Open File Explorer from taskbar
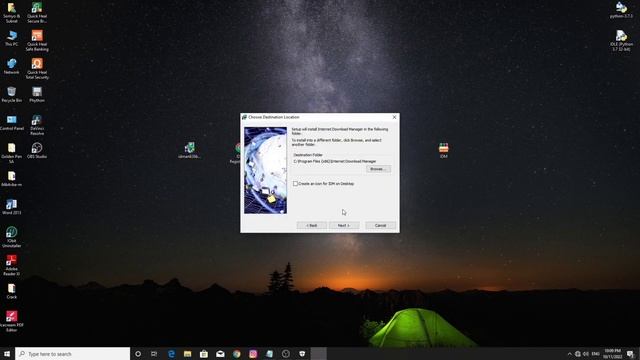Image resolution: width=640 pixels, height=360 pixels. [x=187, y=353]
